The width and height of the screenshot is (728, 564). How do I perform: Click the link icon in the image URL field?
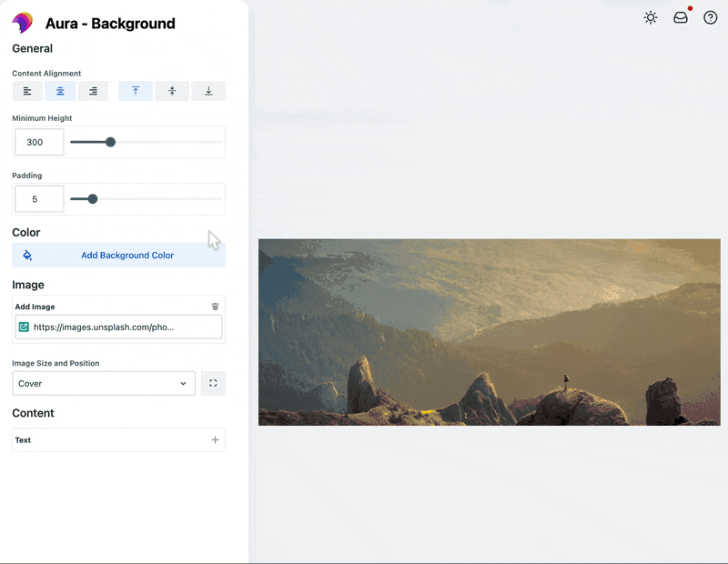(x=22, y=327)
